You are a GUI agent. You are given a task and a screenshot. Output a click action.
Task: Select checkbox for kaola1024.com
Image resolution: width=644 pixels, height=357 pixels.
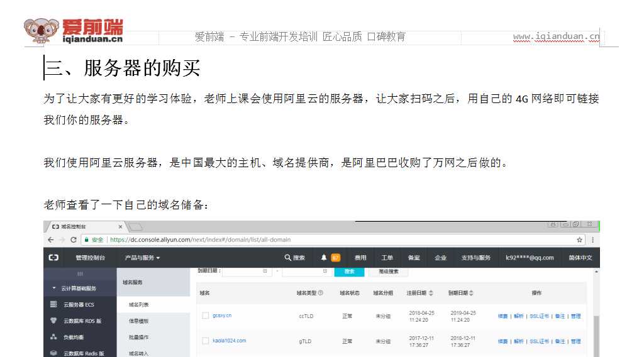click(x=206, y=341)
